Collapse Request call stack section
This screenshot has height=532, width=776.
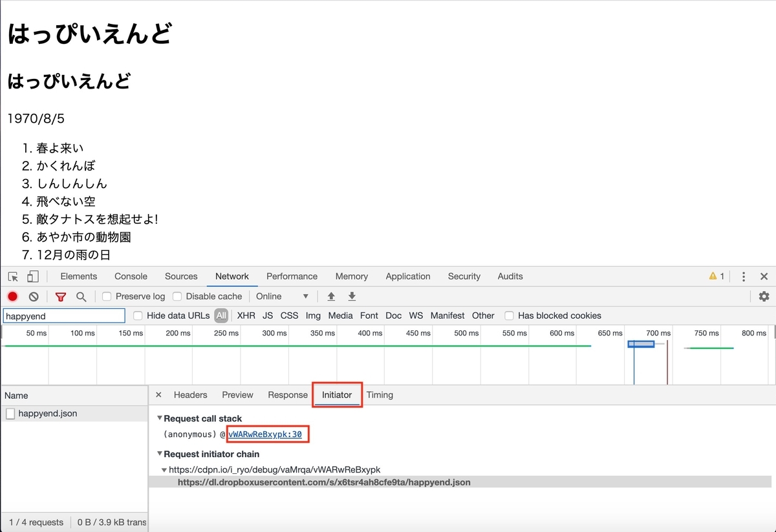tap(160, 419)
